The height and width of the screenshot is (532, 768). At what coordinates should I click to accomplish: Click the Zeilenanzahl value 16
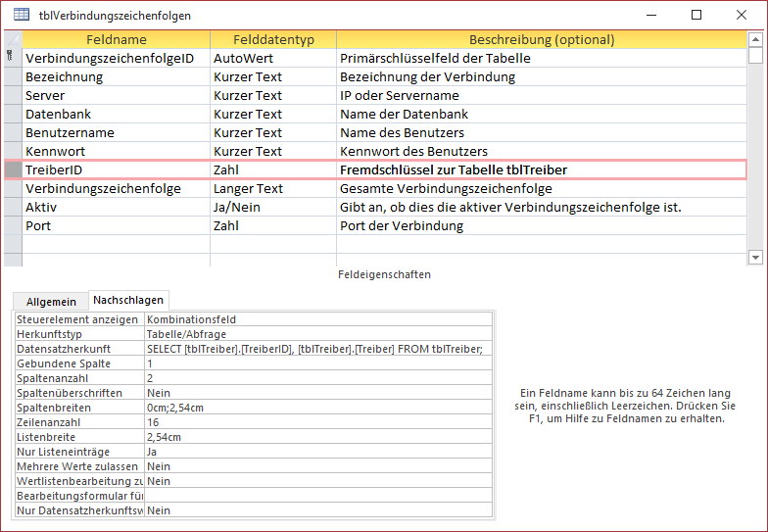click(318, 422)
